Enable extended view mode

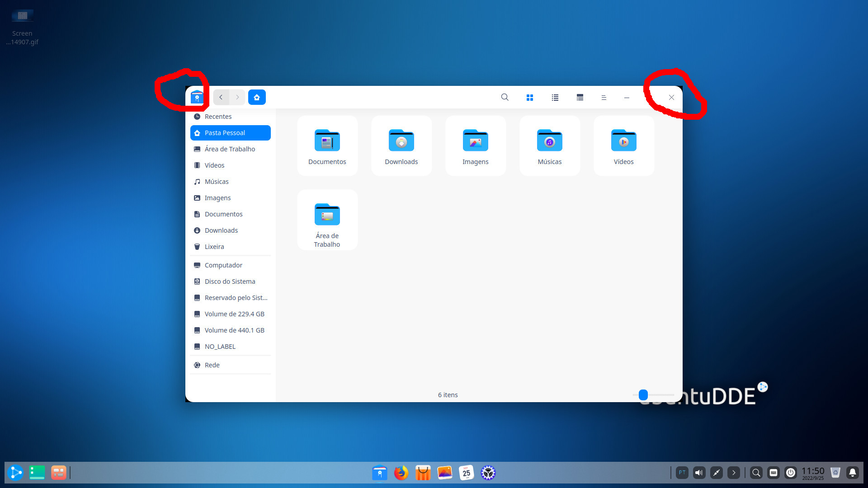tap(580, 97)
